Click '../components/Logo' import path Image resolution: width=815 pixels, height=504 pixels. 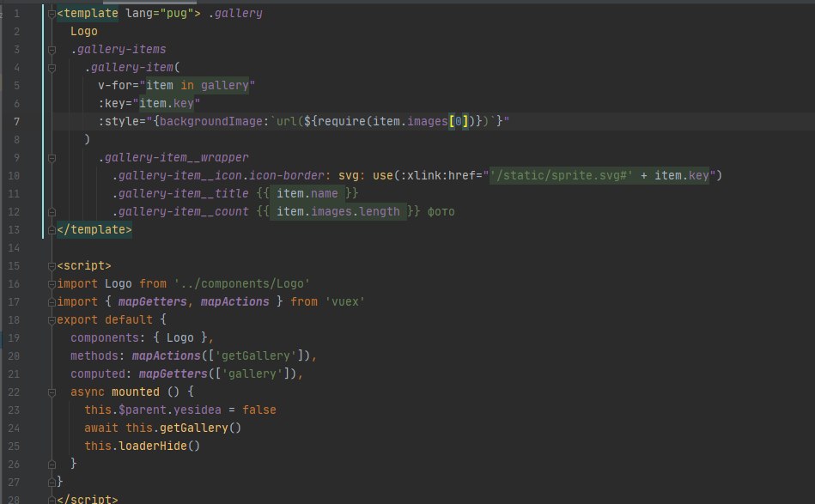(241, 283)
